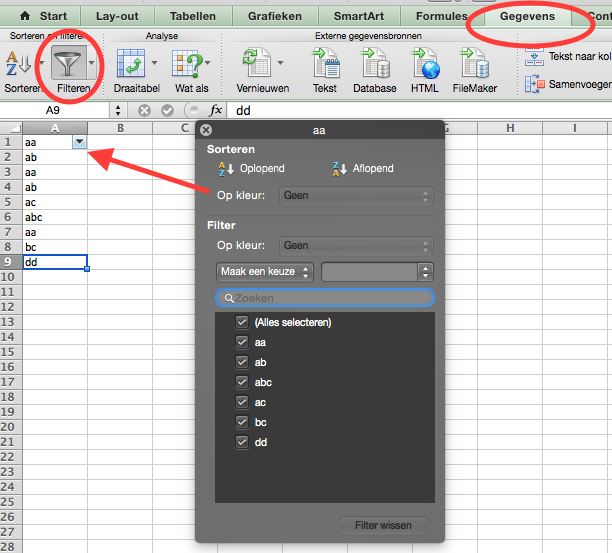Select cell A8 containing bc
The image size is (612, 553).
[55, 247]
